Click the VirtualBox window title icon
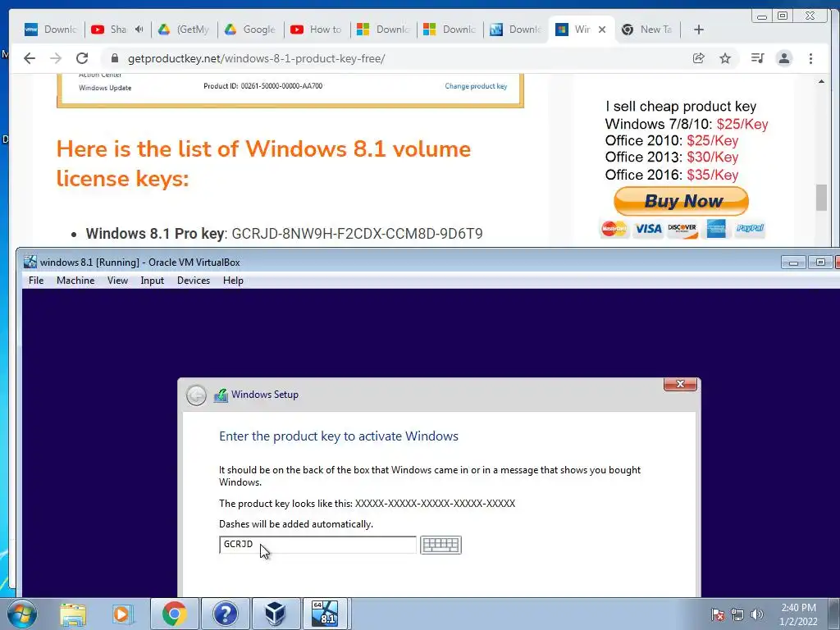Image resolution: width=840 pixels, height=630 pixels. 30,262
